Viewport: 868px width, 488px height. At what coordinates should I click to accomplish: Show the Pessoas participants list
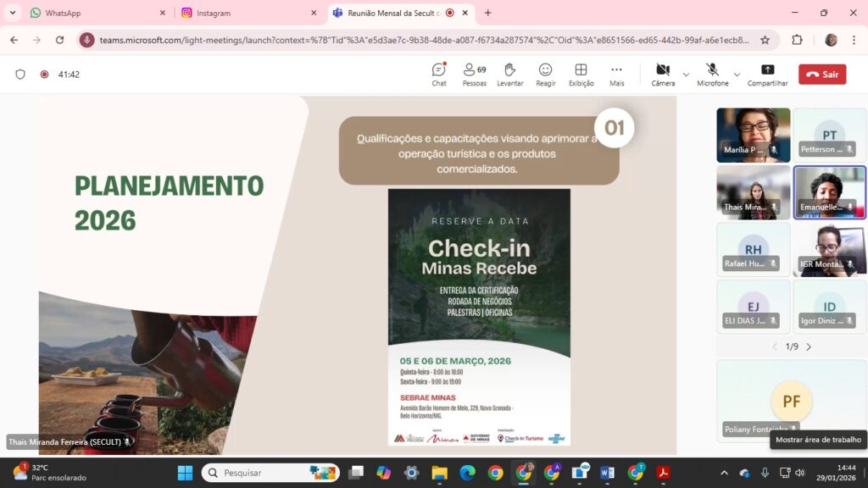coord(474,74)
